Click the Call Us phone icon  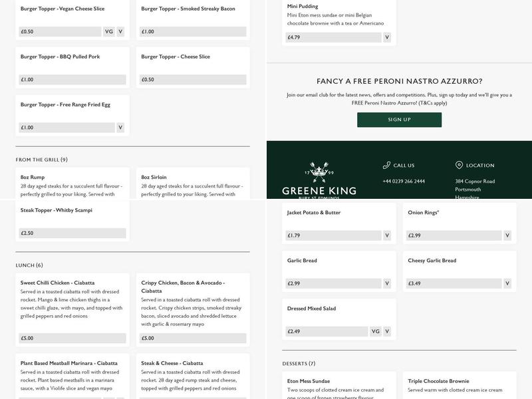point(386,165)
